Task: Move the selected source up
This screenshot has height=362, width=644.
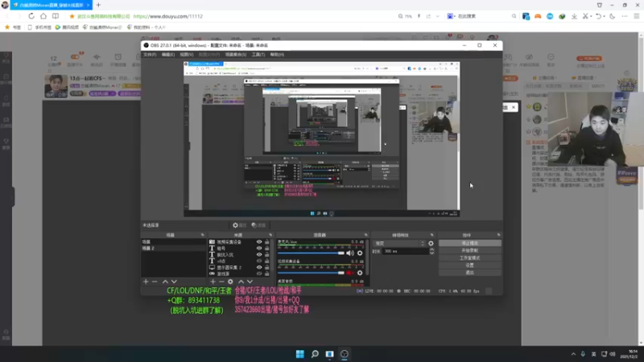Action: pos(241,282)
